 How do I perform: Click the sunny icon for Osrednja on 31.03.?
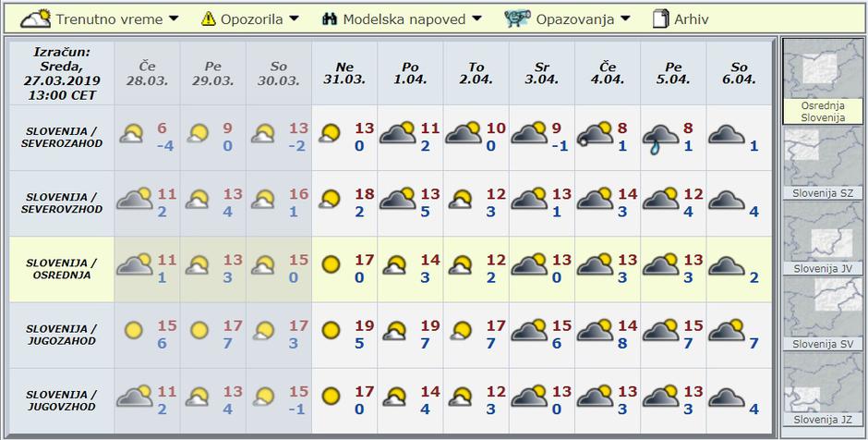coord(331,266)
